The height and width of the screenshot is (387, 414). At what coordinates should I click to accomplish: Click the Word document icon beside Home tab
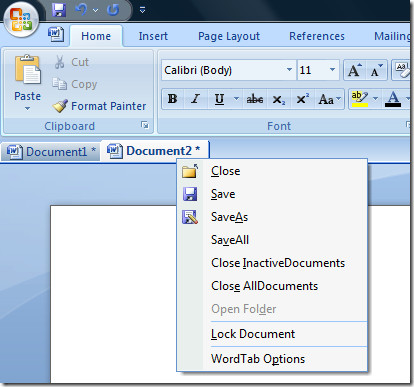pos(56,34)
